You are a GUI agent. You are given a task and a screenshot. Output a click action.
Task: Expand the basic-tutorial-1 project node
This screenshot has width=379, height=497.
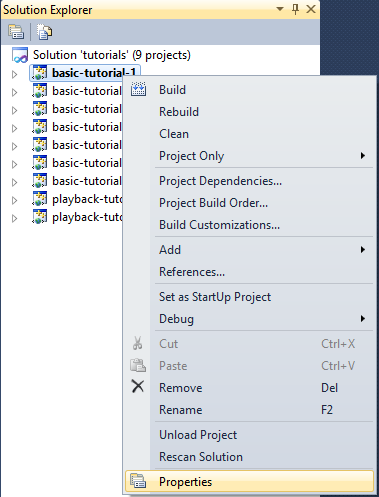[x=14, y=74]
